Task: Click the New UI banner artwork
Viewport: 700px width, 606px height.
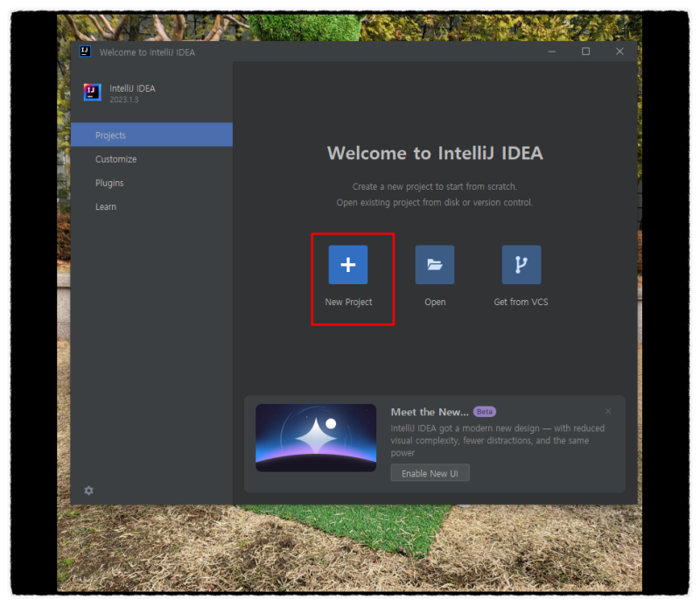Action: point(316,437)
